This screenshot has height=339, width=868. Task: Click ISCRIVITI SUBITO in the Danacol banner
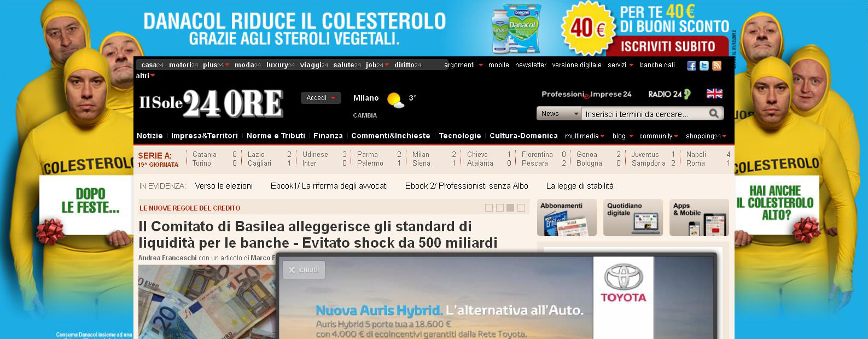point(668,46)
